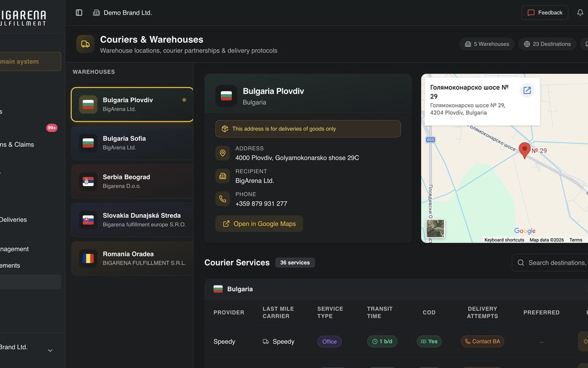Click the PROVIDER column header
The image size is (588, 368).
(x=229, y=313)
